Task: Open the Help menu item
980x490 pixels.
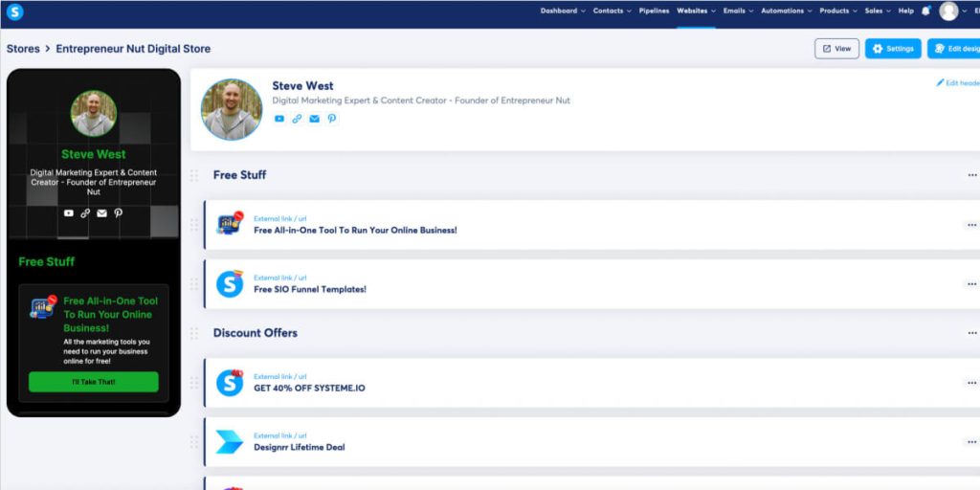Action: coord(905,11)
